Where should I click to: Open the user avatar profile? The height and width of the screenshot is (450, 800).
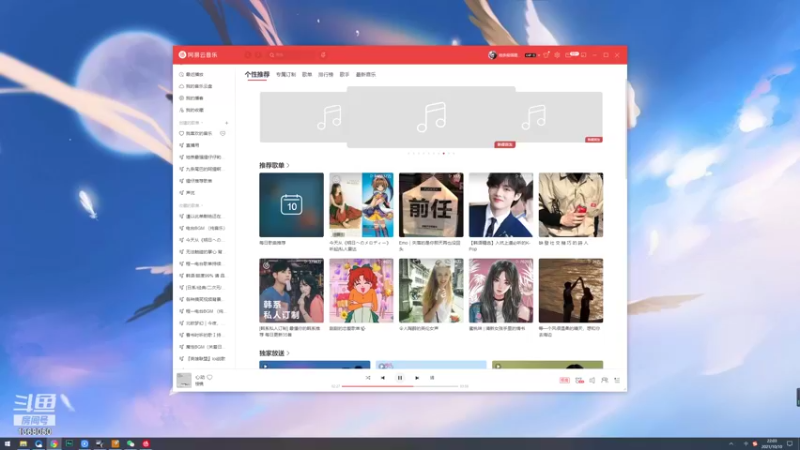[x=492, y=55]
